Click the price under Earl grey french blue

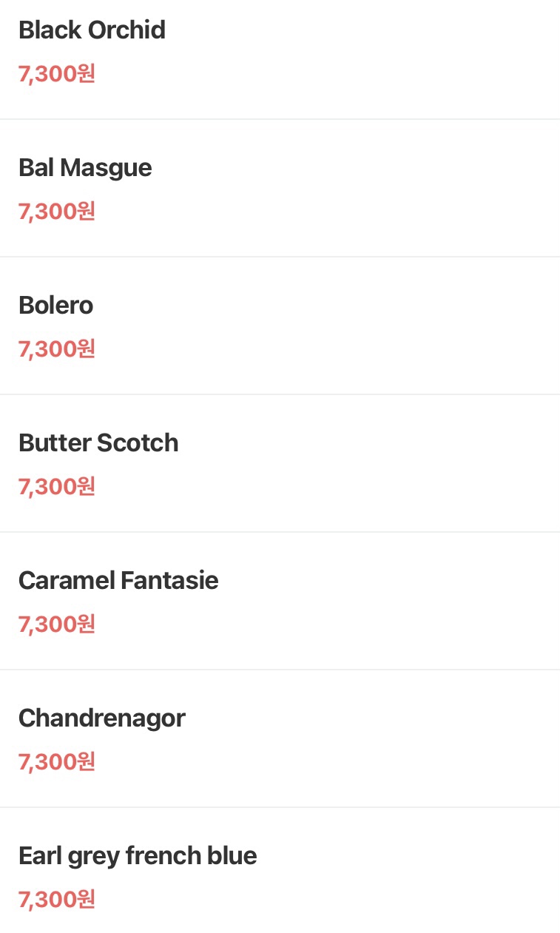(57, 900)
